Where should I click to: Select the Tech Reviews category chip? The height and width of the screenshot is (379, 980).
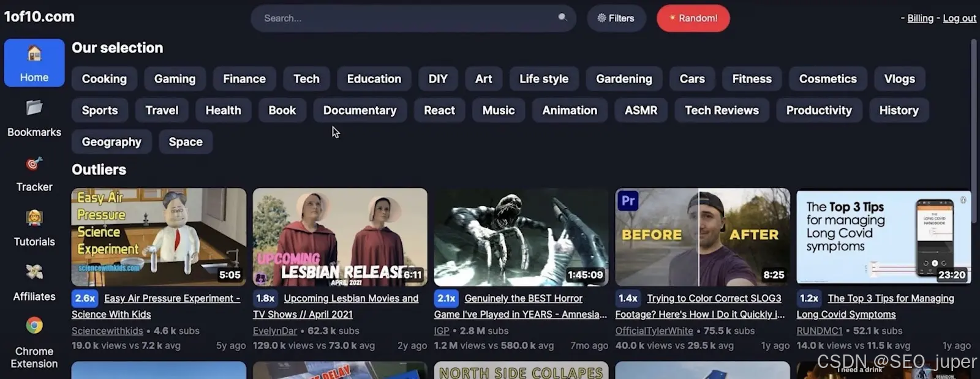pos(722,110)
